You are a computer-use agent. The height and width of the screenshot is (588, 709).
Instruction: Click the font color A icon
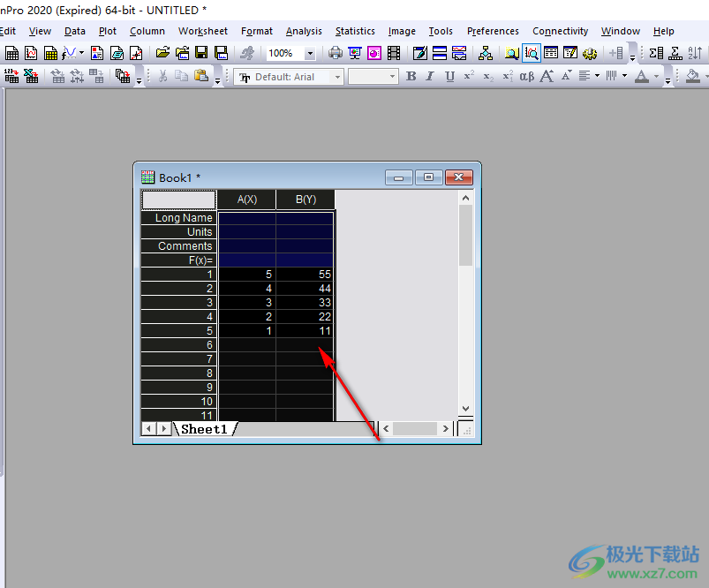pyautogui.click(x=642, y=76)
